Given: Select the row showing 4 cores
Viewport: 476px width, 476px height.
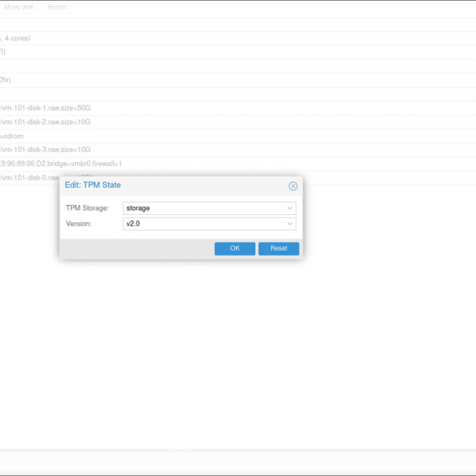Looking at the screenshot, I should (x=238, y=38).
